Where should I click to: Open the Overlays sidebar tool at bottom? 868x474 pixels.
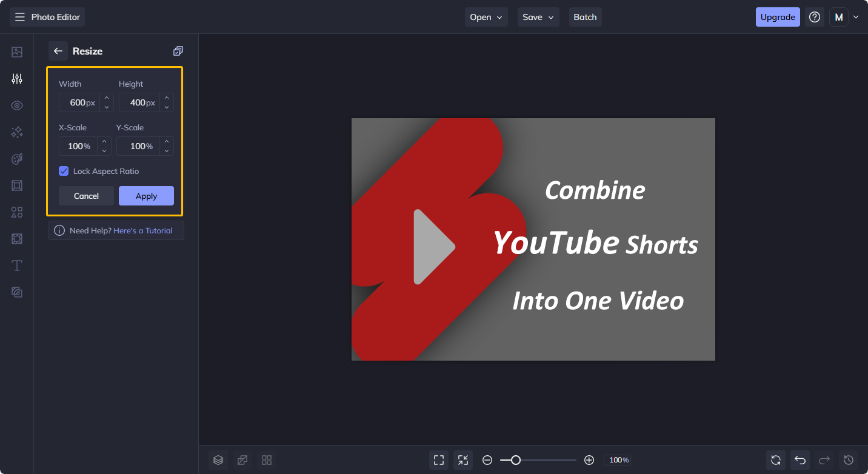(17, 292)
